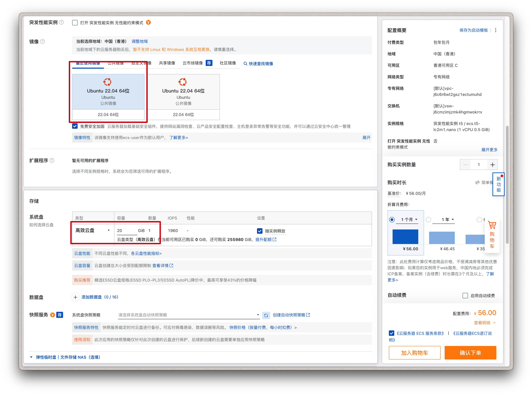Click the 如何选择云盘 link
This screenshot has height=395, width=532.
(41, 225)
